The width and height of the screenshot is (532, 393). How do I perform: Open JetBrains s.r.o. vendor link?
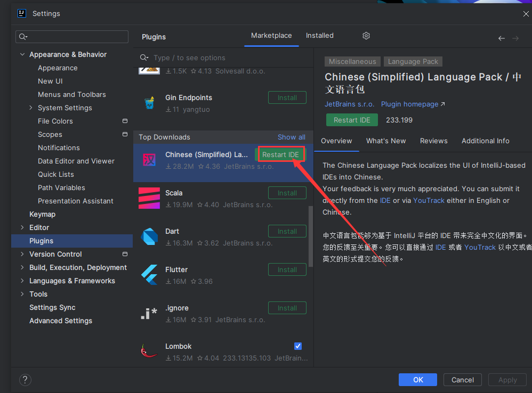(350, 104)
